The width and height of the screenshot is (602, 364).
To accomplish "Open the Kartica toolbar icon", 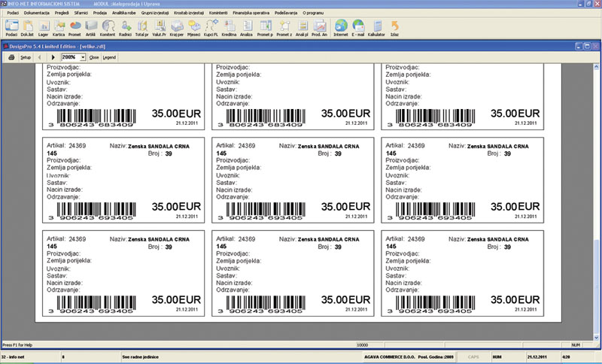I will pyautogui.click(x=59, y=28).
